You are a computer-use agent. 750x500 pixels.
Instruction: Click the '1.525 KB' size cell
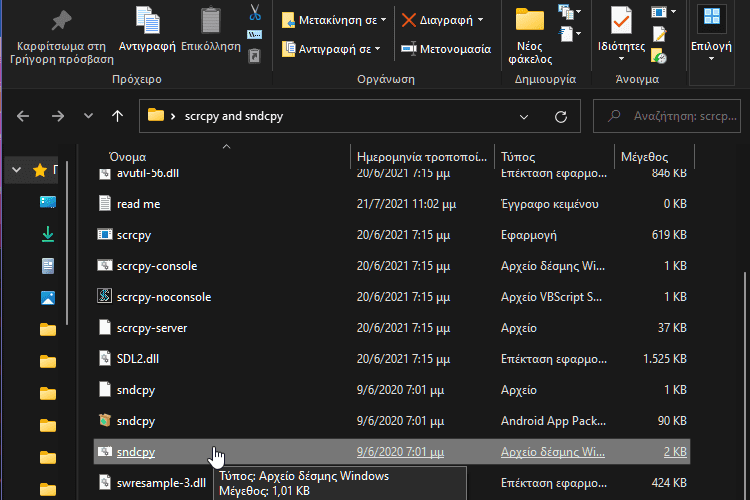[664, 359]
